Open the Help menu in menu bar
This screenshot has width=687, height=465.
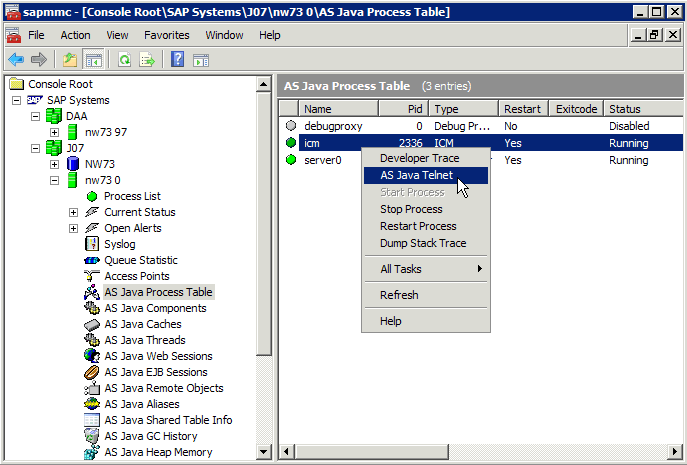pyautogui.click(x=269, y=35)
